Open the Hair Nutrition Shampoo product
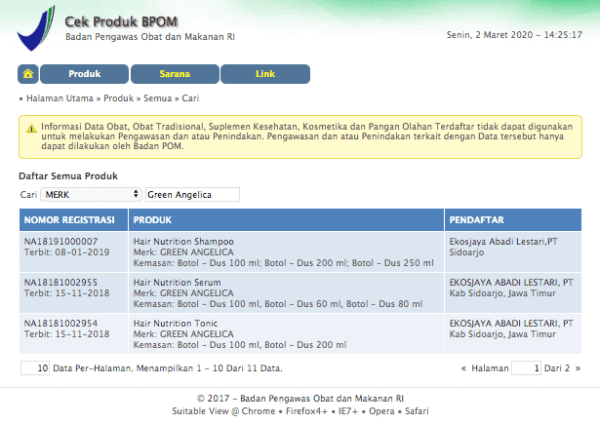This screenshot has height=424, width=600. tap(183, 241)
